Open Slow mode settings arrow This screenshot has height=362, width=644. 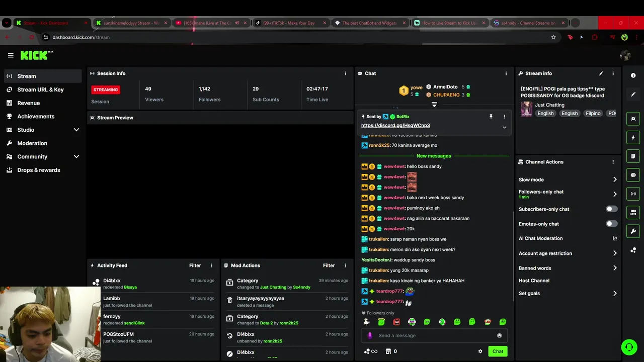(x=615, y=179)
